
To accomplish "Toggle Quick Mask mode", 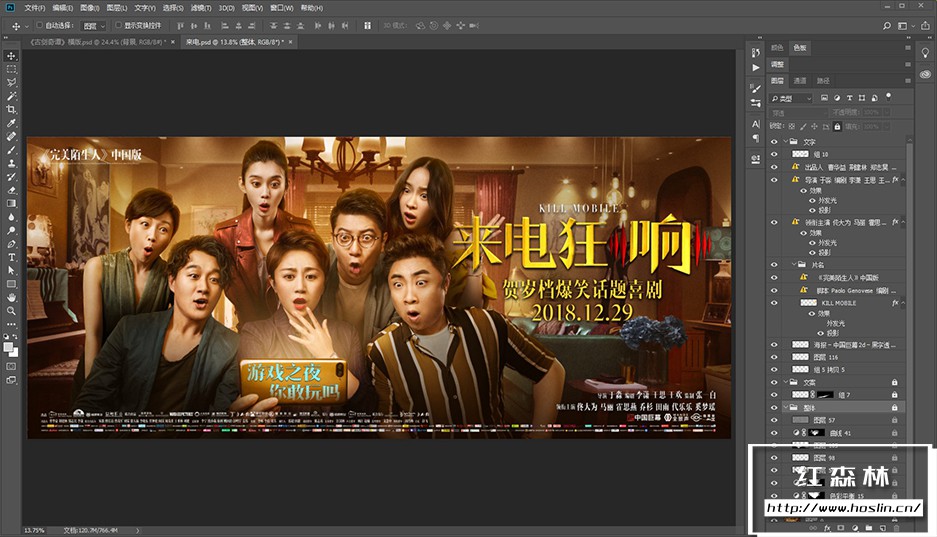I will coord(11,367).
